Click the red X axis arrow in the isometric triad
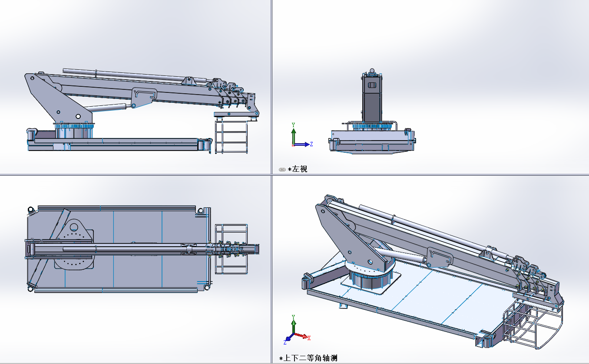This screenshot has width=589, height=364. click(x=304, y=337)
